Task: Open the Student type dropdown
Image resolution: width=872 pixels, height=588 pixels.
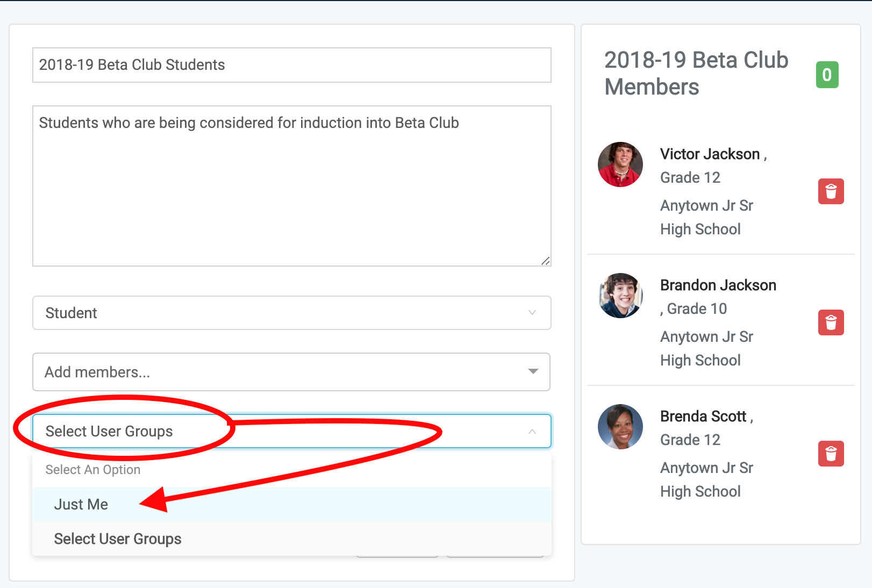Action: (x=292, y=313)
